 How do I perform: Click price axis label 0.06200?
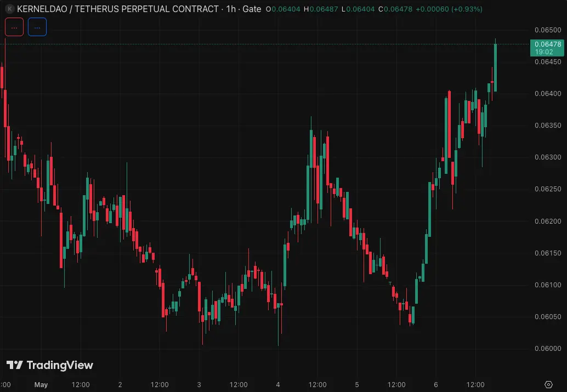pos(548,221)
